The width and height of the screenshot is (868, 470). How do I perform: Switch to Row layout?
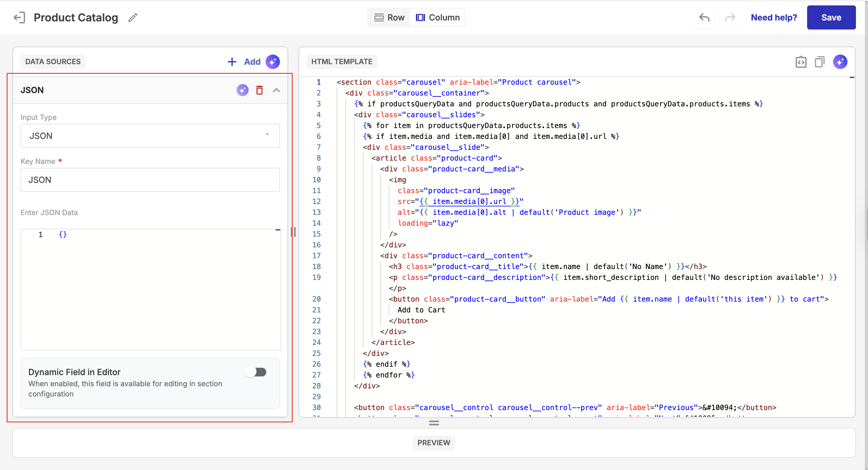[389, 17]
